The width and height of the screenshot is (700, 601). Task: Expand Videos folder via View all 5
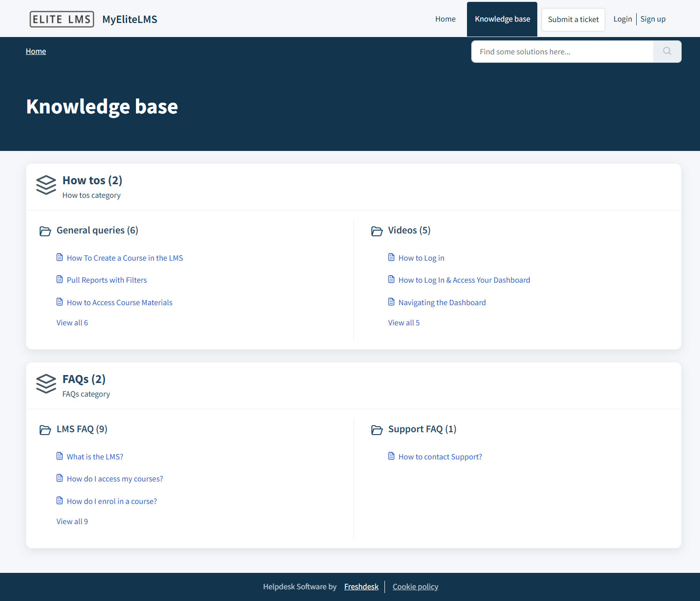click(x=404, y=323)
